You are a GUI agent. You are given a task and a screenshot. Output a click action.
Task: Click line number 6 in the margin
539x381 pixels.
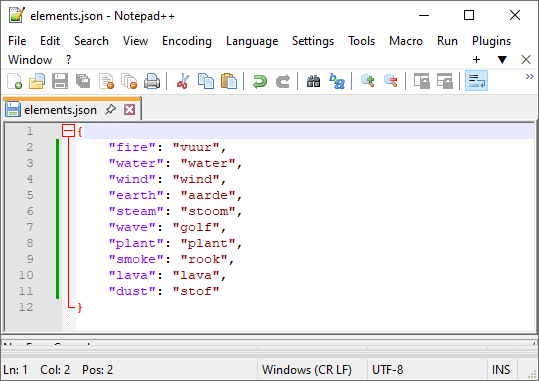point(30,211)
